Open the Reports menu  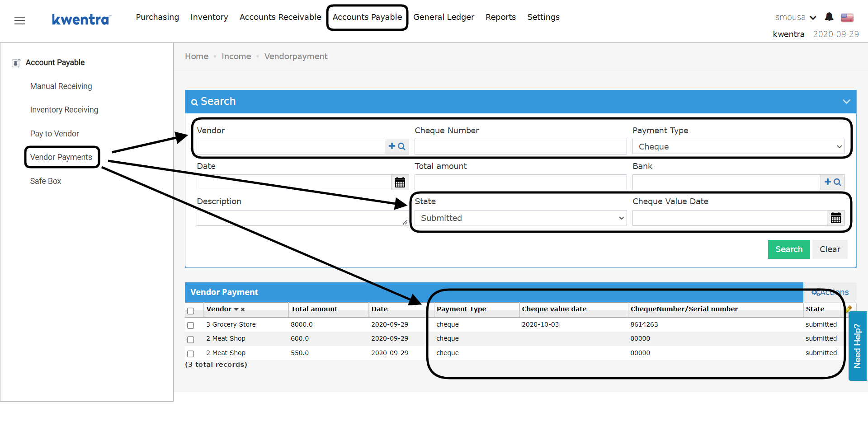[x=500, y=17]
